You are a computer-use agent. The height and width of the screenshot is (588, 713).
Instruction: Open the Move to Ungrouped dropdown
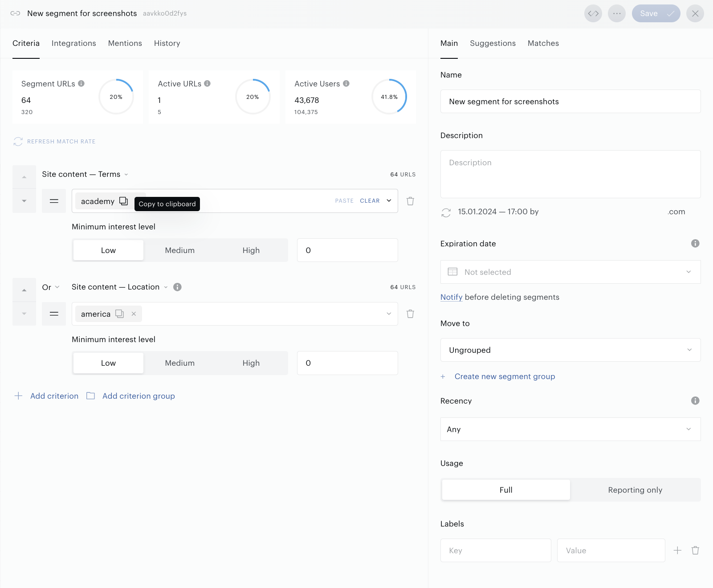point(570,350)
